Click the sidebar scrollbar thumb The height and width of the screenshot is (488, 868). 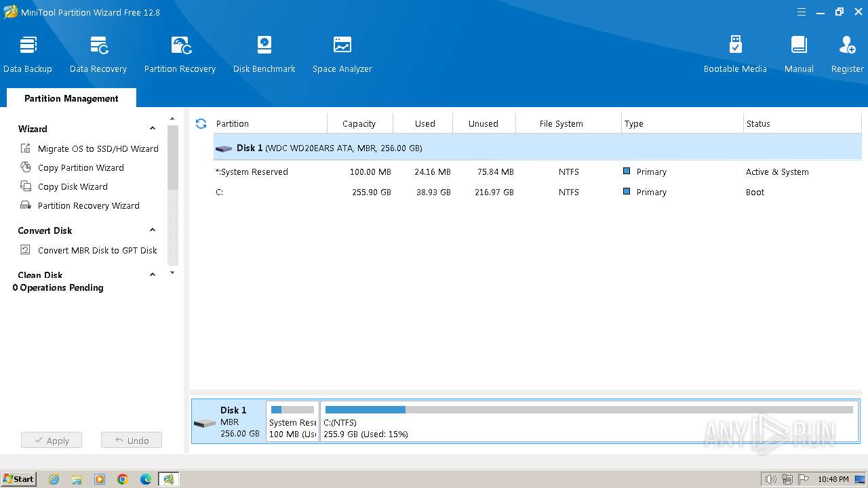click(172, 158)
